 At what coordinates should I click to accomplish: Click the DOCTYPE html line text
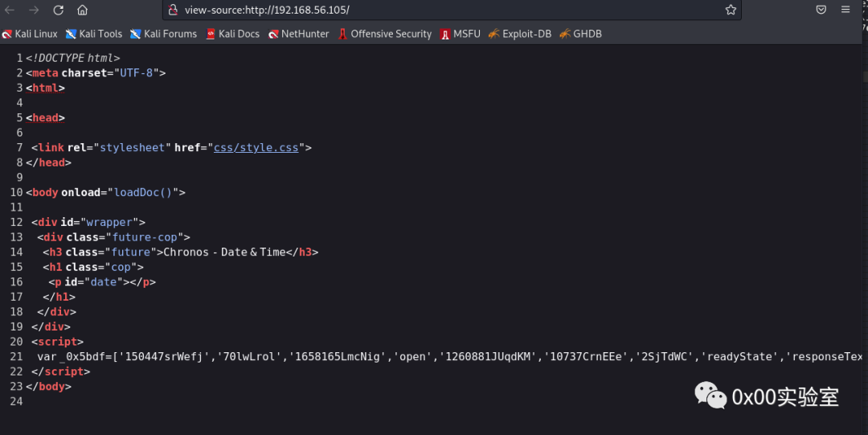pyautogui.click(x=72, y=58)
